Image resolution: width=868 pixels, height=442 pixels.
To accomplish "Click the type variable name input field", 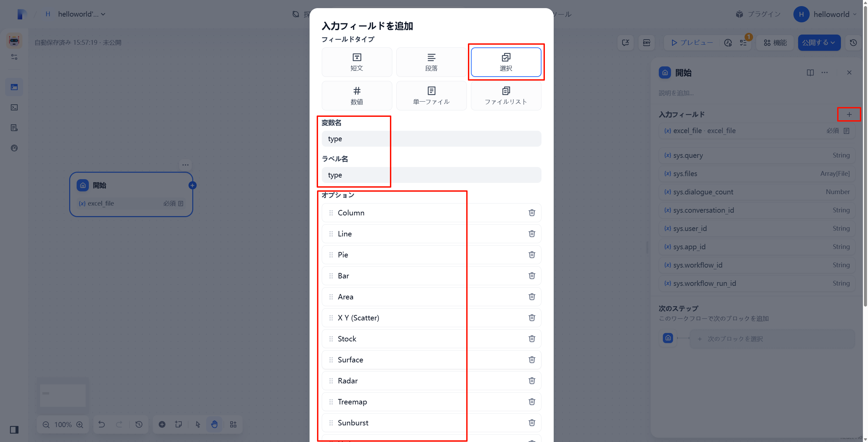I will [431, 139].
